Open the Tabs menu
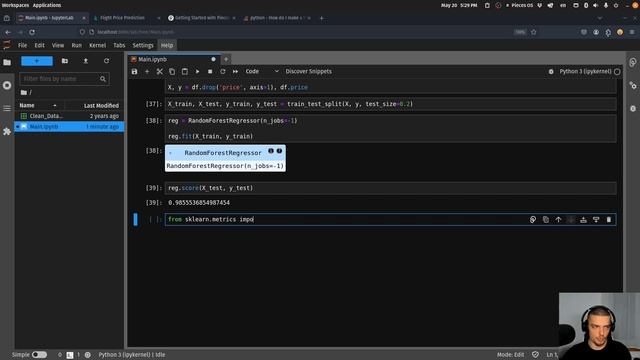Image resolution: width=640 pixels, height=360 pixels. [119, 45]
